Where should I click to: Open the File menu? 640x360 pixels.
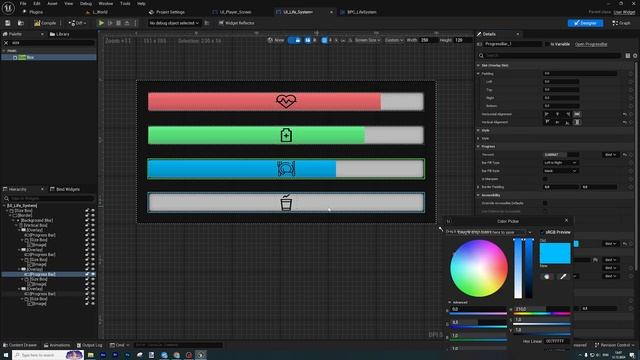click(x=23, y=4)
